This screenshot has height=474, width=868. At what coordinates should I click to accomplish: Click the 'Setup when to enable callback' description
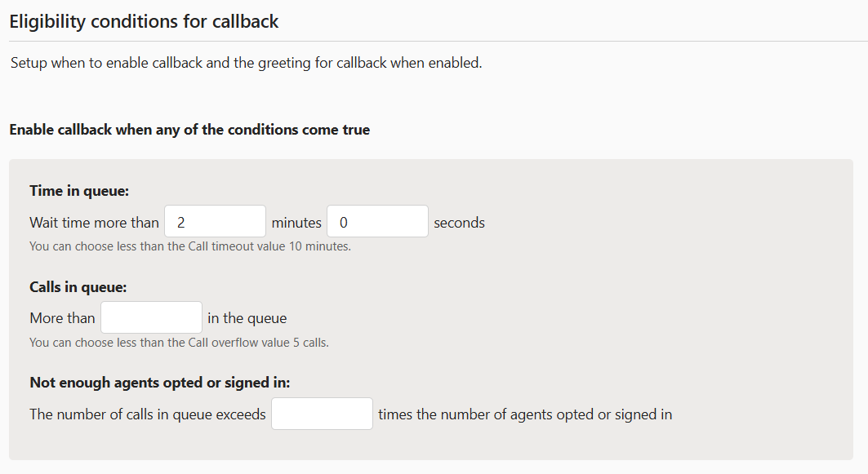pos(246,63)
